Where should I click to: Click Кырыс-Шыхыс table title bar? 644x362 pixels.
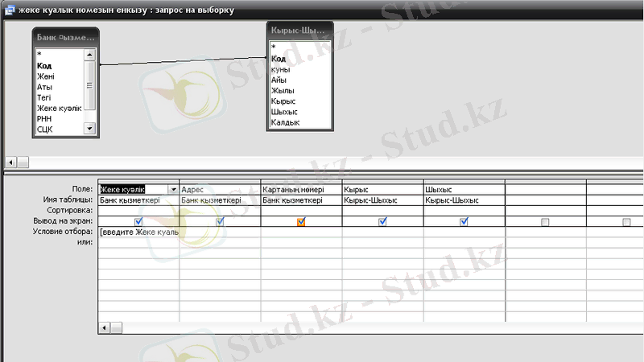[x=299, y=31]
